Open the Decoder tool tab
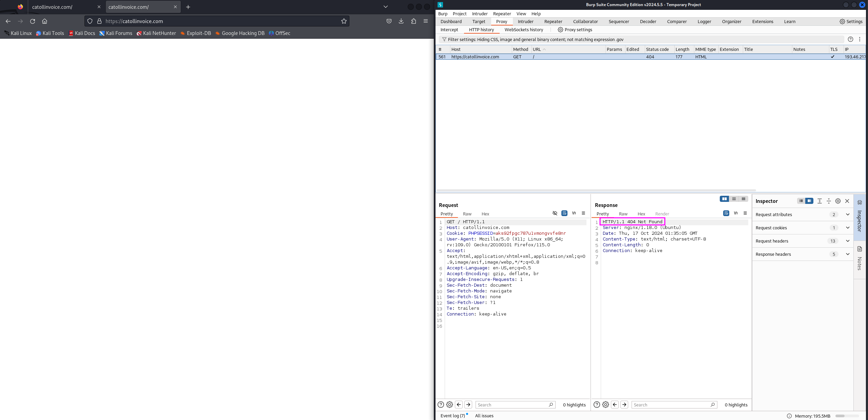Image resolution: width=868 pixels, height=420 pixels. click(x=648, y=21)
